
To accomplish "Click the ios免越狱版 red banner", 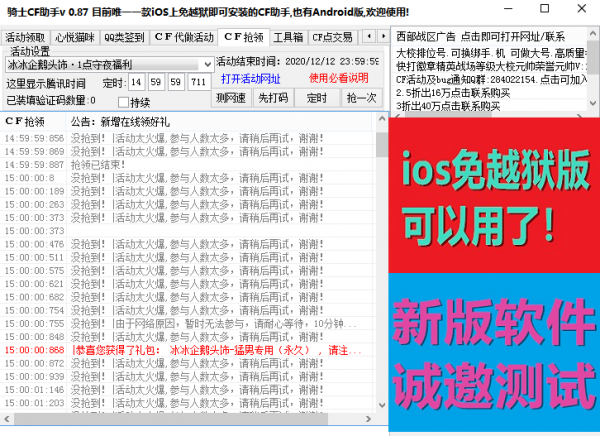I will coord(494,195).
